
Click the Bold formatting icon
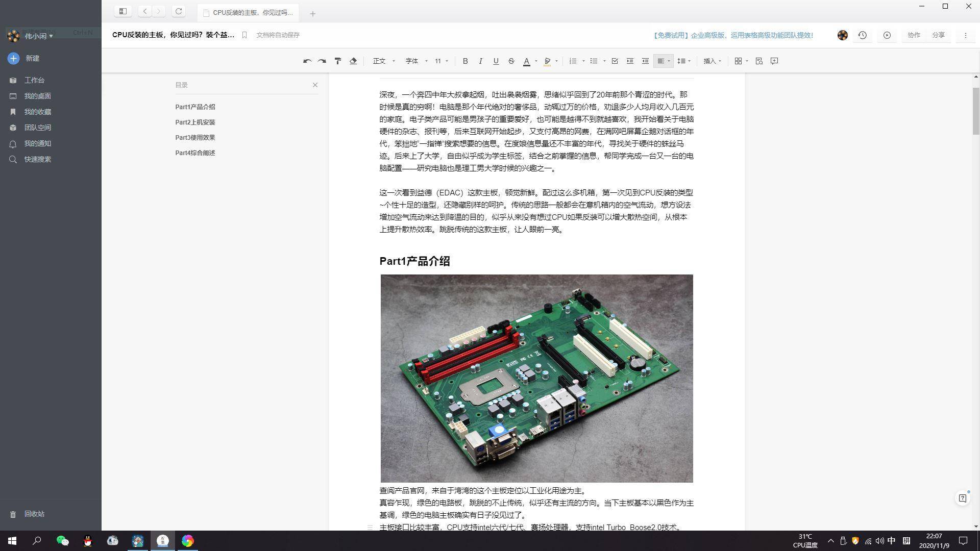(465, 61)
